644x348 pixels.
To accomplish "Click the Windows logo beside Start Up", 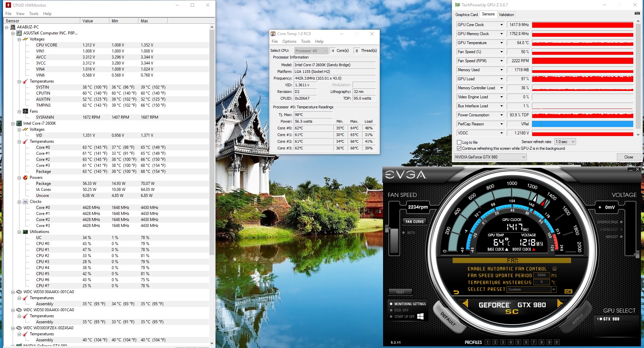I will [x=421, y=317].
